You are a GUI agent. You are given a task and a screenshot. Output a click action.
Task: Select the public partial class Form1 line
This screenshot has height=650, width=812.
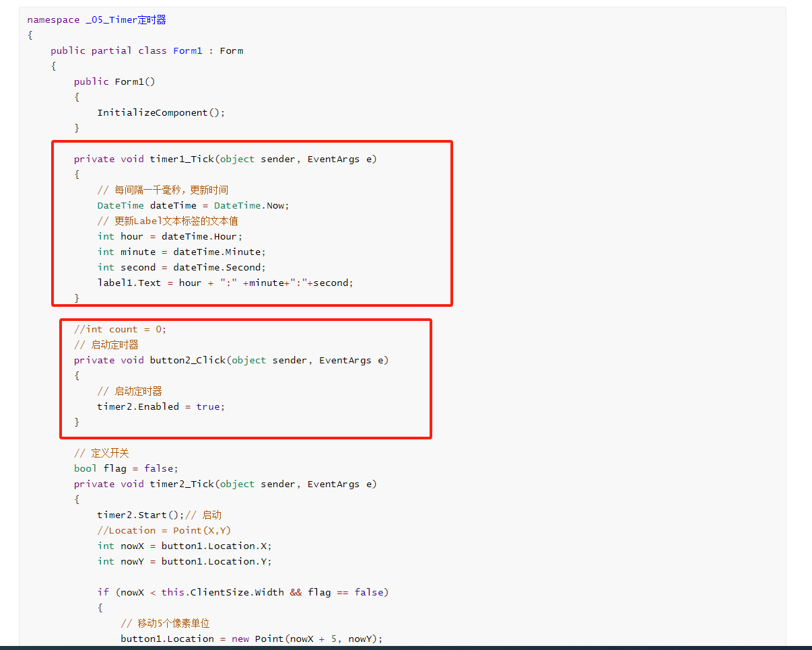pos(147,50)
